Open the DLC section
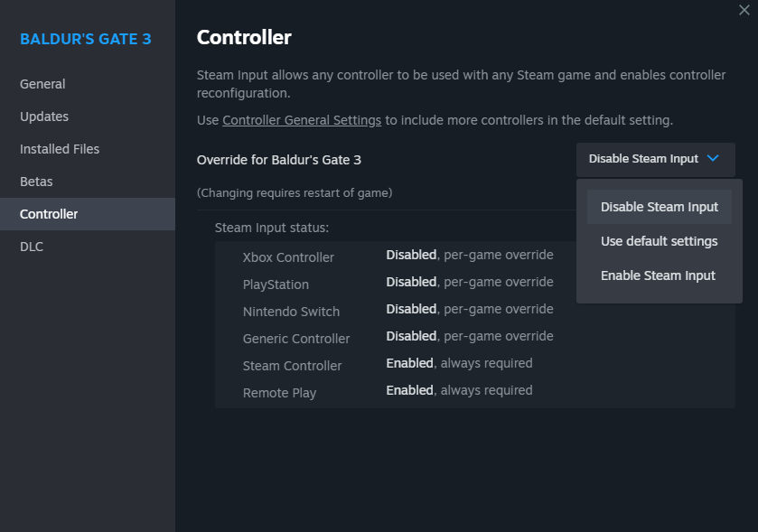 point(32,247)
